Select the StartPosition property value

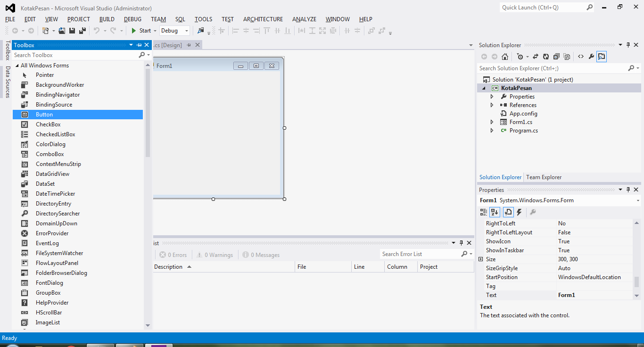click(595, 277)
